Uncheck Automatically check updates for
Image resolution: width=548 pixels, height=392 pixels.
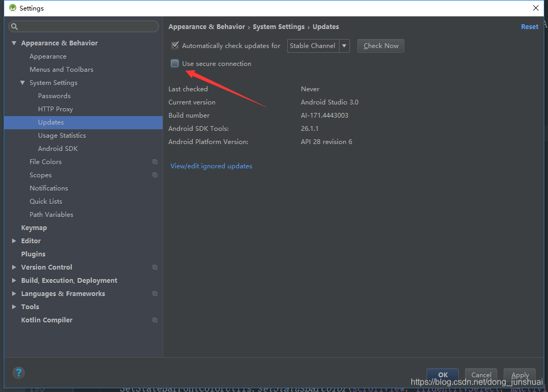click(x=175, y=45)
